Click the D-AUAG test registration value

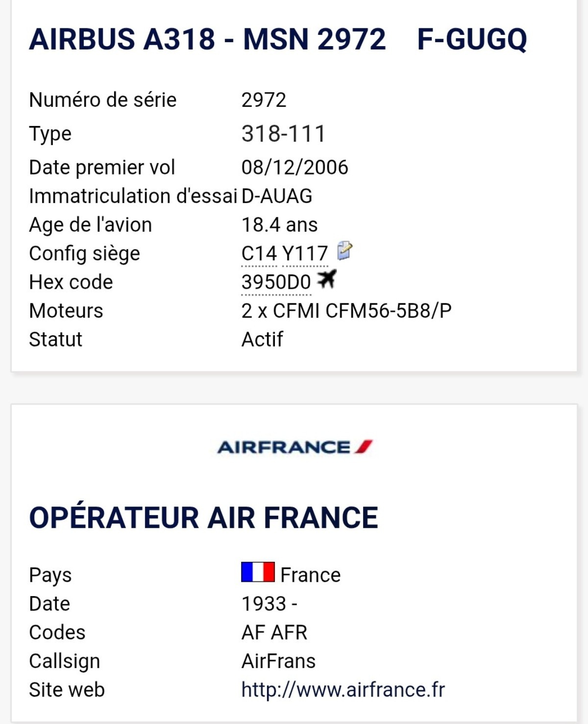pyautogui.click(x=277, y=196)
